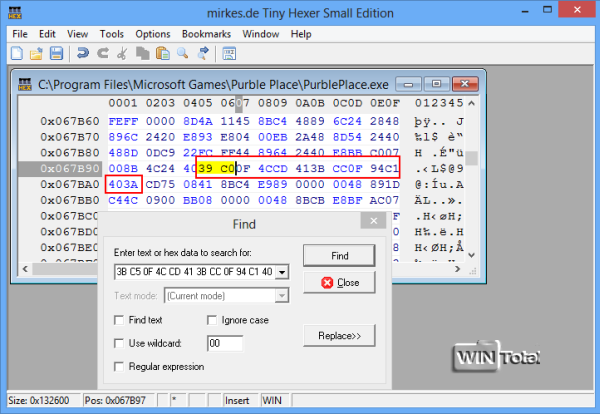The image size is (600, 414).
Task: Open the Options menu
Action: [153, 34]
